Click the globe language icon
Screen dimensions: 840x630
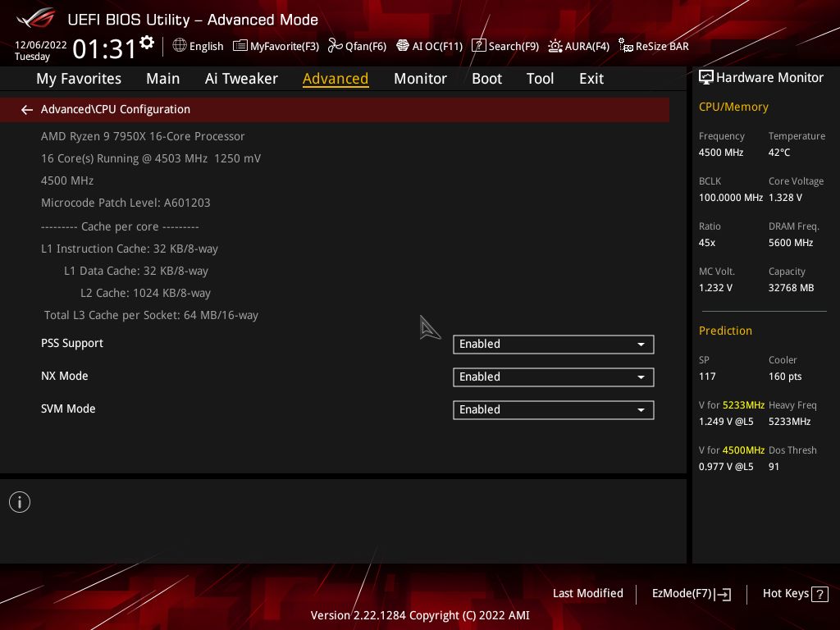(x=180, y=46)
